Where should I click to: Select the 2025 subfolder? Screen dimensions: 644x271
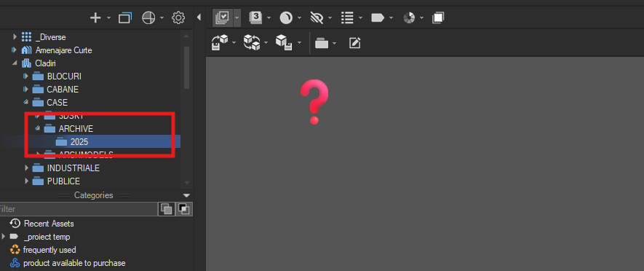[x=79, y=142]
